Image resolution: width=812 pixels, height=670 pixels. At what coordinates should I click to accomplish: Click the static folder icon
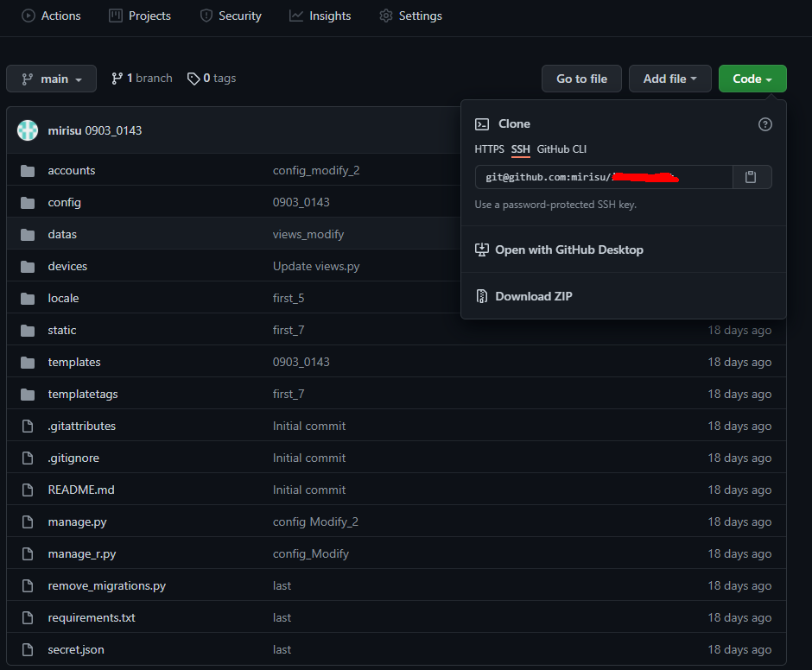28,331
